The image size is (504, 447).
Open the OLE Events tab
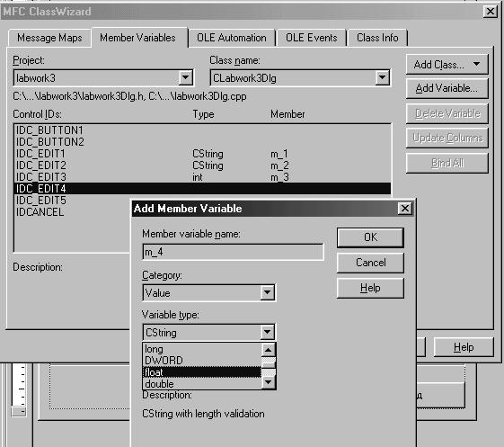(311, 38)
